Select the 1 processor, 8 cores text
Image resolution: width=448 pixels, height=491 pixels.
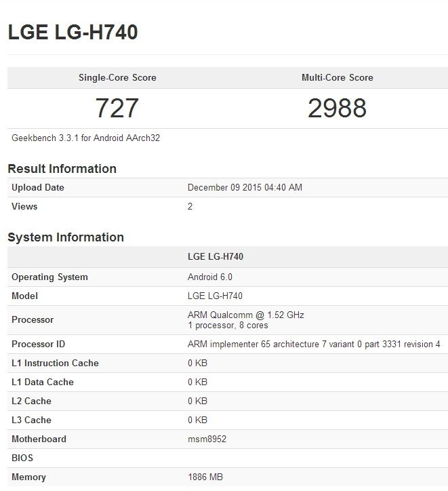click(x=228, y=326)
